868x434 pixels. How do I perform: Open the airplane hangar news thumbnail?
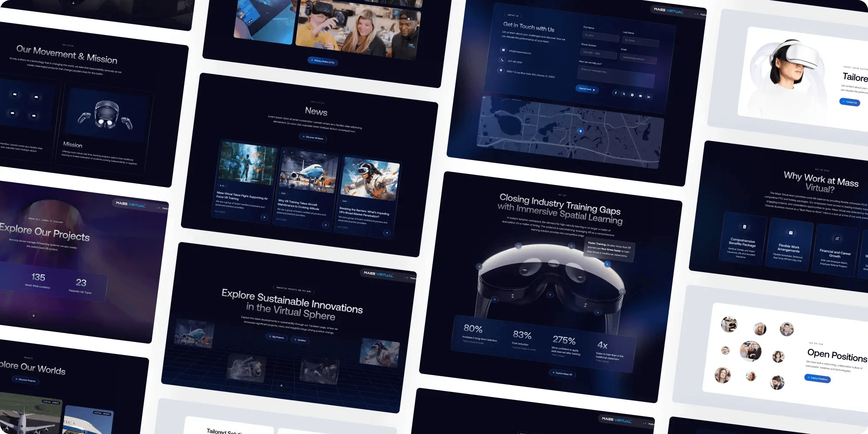(309, 172)
